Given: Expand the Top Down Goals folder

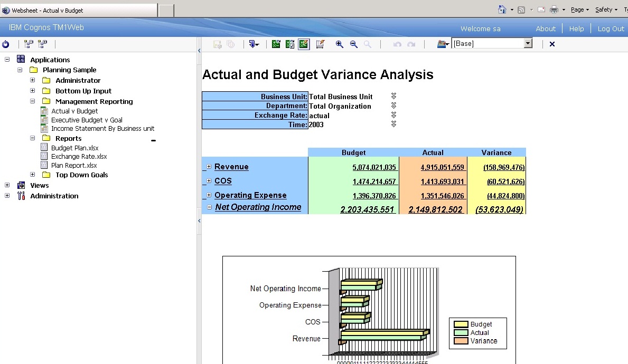Looking at the screenshot, I should 32,175.
